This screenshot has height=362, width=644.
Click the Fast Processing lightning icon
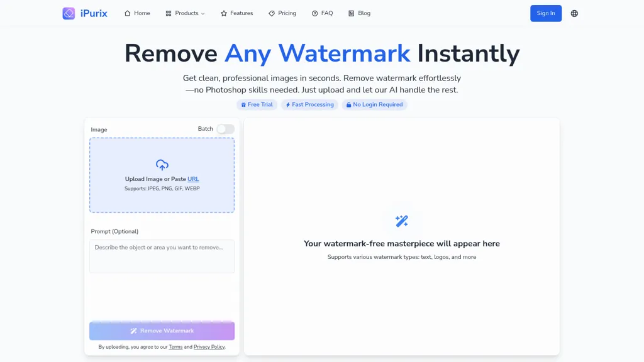[x=288, y=105]
